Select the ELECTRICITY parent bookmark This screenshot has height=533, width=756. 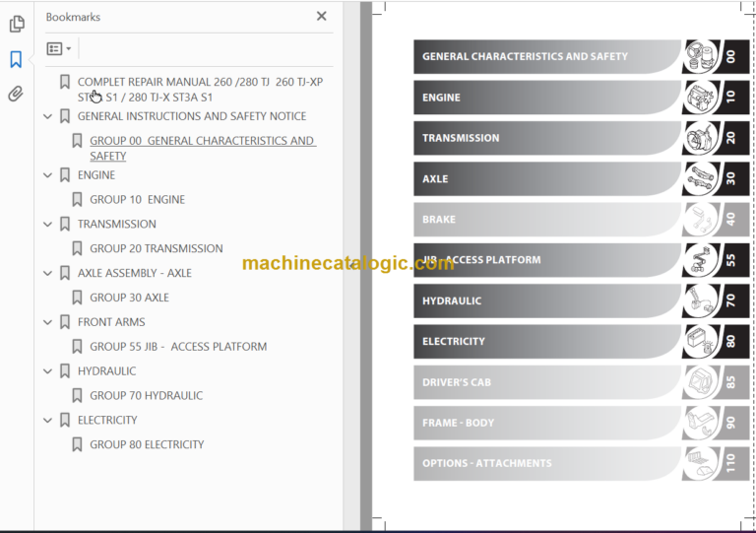point(107,421)
